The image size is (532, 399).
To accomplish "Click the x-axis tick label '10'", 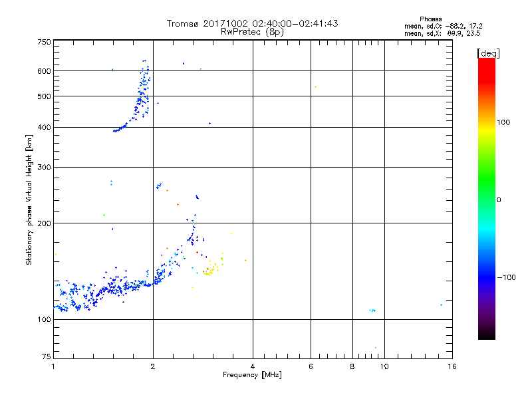I will pyautogui.click(x=384, y=366).
